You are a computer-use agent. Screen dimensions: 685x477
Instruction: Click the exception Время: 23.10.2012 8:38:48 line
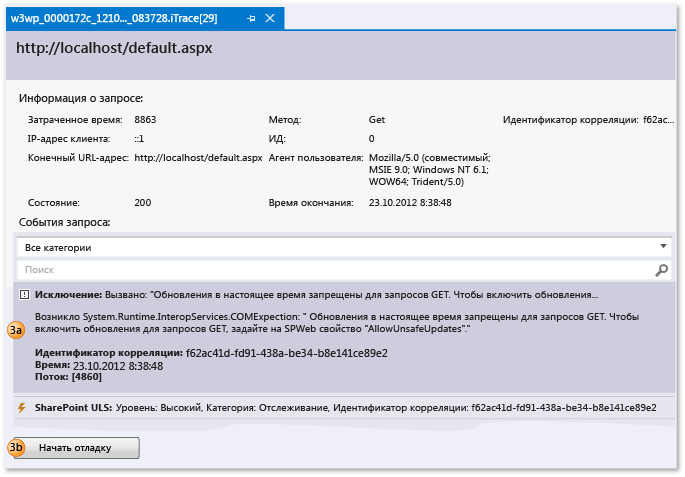(x=99, y=366)
